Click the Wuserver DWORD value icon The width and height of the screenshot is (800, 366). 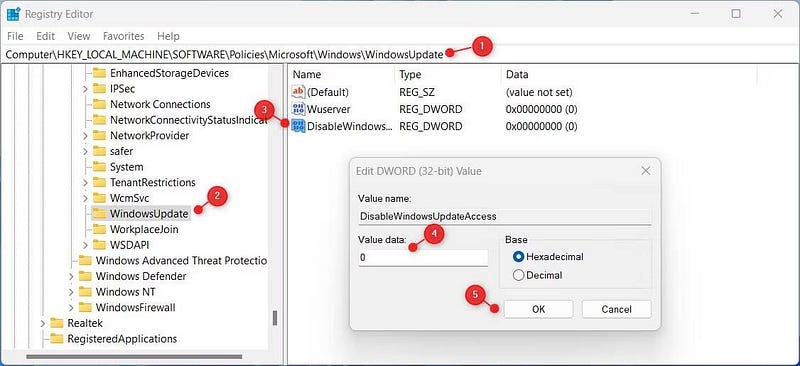(298, 109)
